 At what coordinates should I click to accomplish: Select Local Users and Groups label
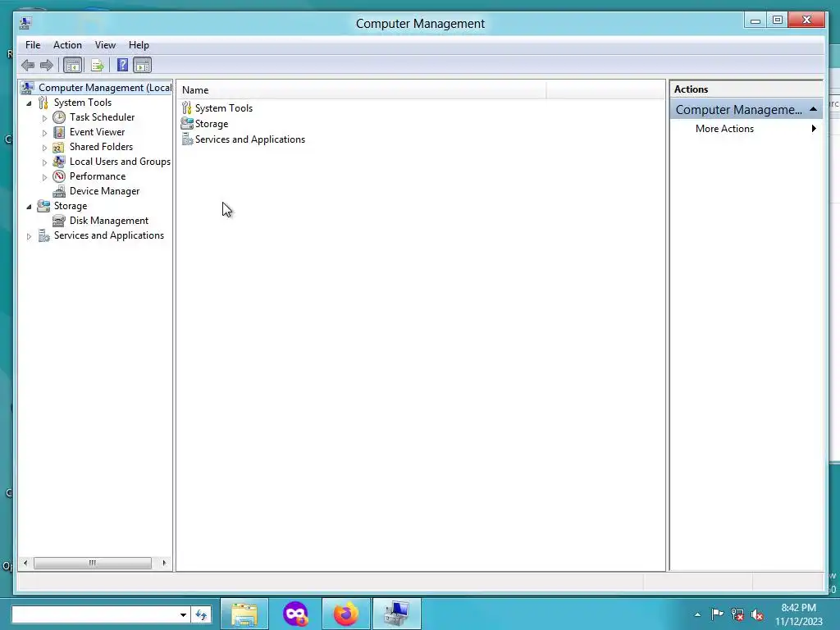click(120, 162)
